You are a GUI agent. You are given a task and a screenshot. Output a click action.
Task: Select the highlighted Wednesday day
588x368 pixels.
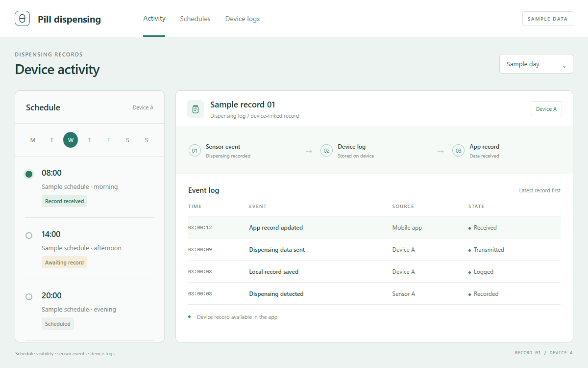click(71, 140)
